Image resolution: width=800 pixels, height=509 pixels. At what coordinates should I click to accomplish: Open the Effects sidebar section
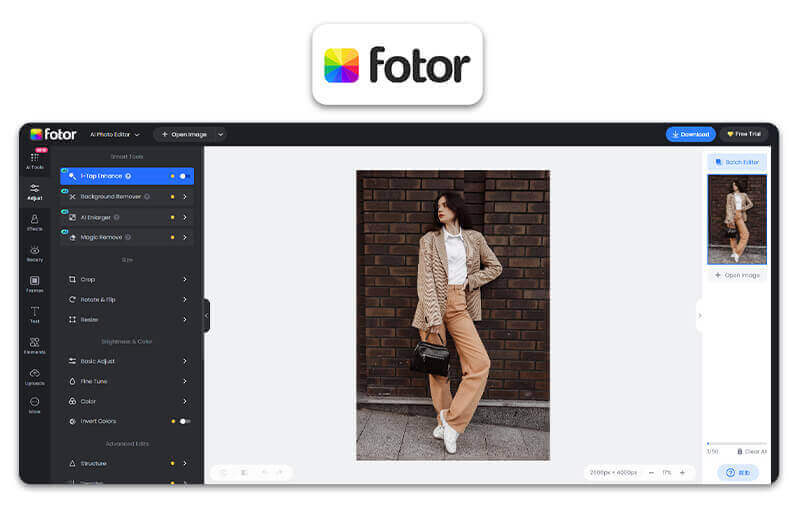[x=35, y=223]
